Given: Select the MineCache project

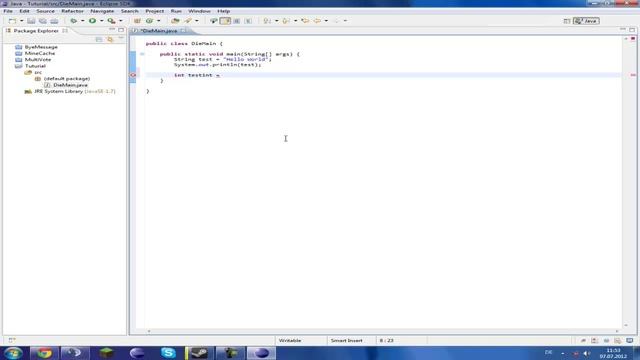Looking at the screenshot, I should click(40, 53).
